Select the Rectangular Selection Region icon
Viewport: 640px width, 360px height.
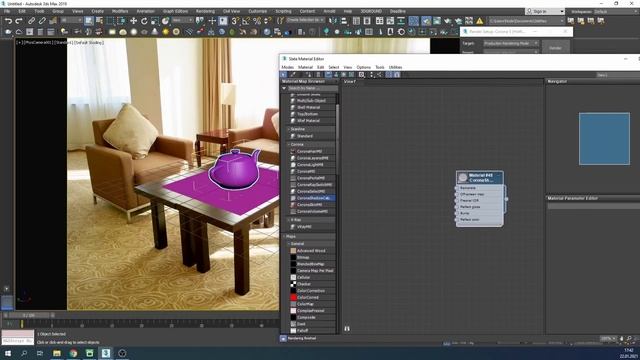pyautogui.click(x=110, y=21)
